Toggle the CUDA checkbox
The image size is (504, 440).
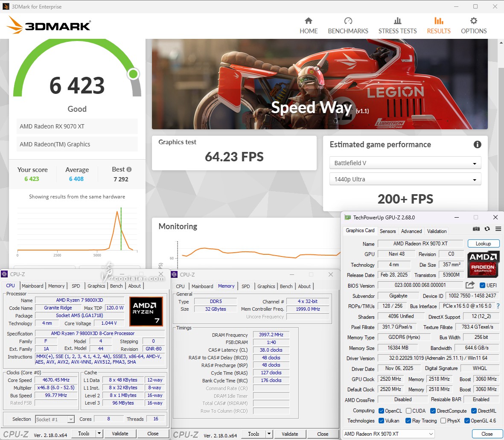coord(408,411)
